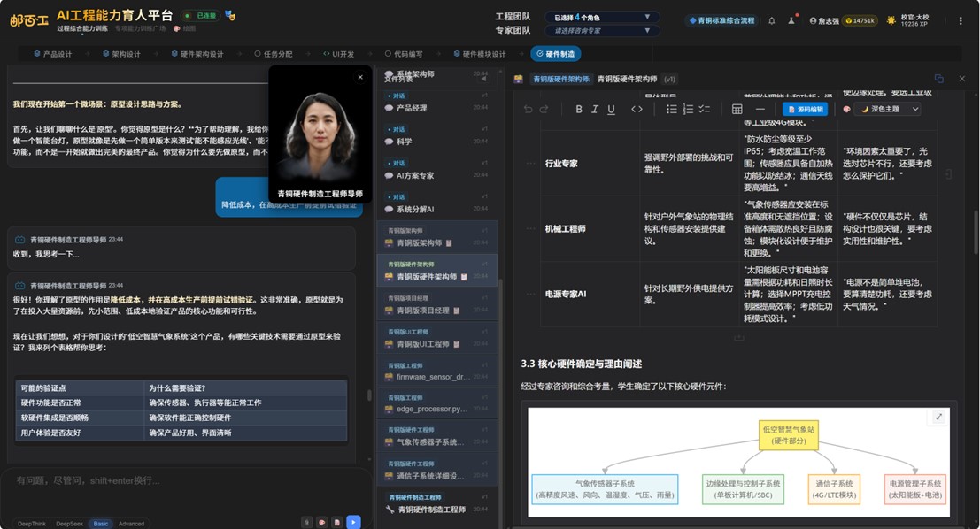Switch to Advanced model mode
This screenshot has height=529, width=980.
(131, 524)
